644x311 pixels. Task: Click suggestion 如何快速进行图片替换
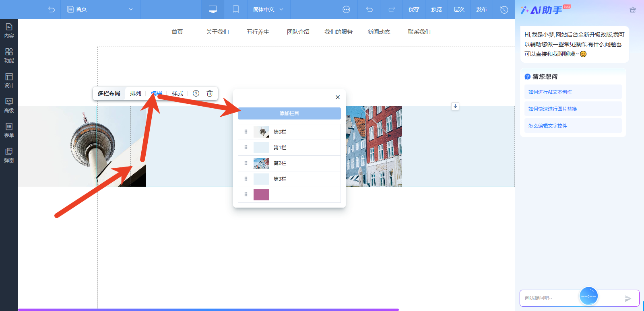(x=573, y=109)
